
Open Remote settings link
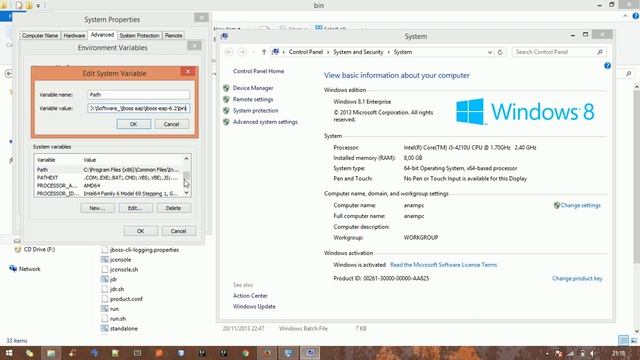[x=253, y=100]
